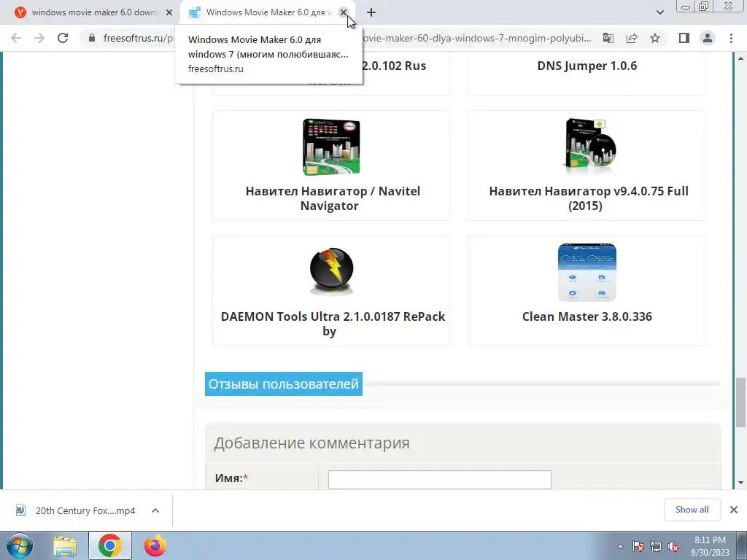The image size is (747, 560).
Task: Click the DAEMON Tools lightning icon
Action: 332,271
